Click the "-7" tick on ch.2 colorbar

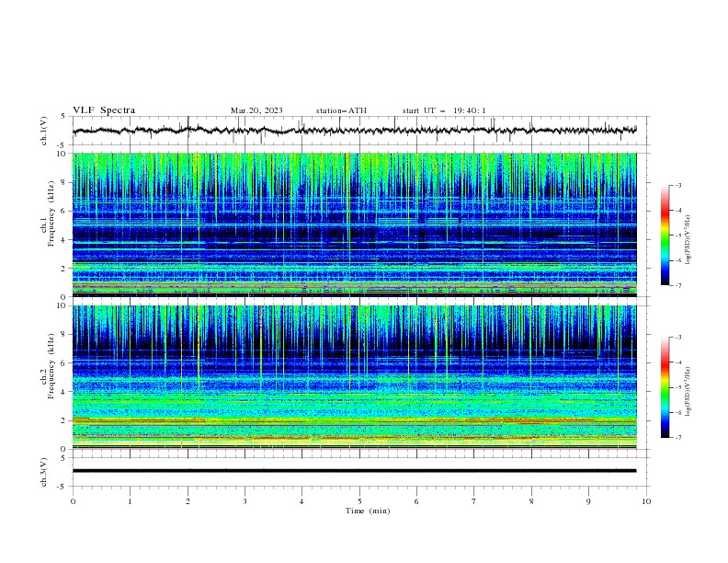point(677,438)
